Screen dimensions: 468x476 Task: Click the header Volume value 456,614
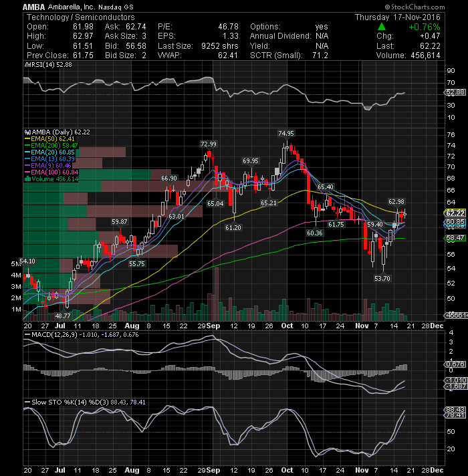click(425, 55)
